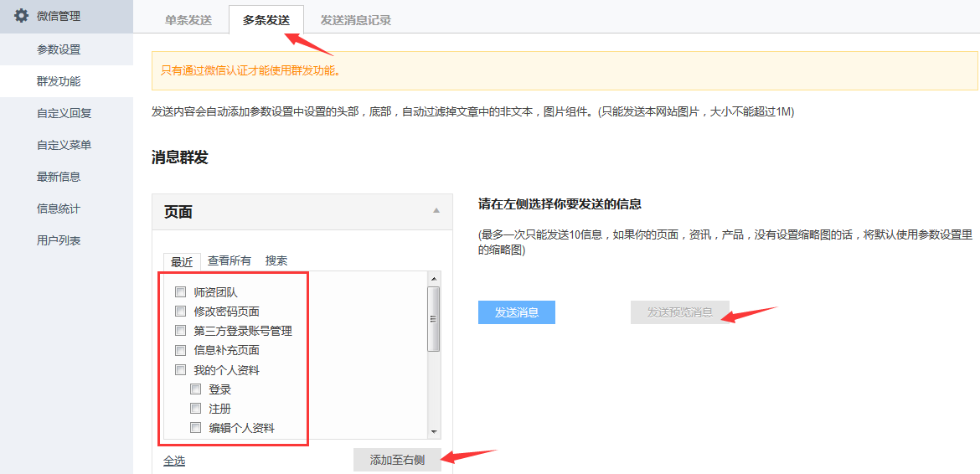Click the page list scrollbar thumb
Image resolution: width=980 pixels, height=474 pixels.
pyautogui.click(x=433, y=319)
